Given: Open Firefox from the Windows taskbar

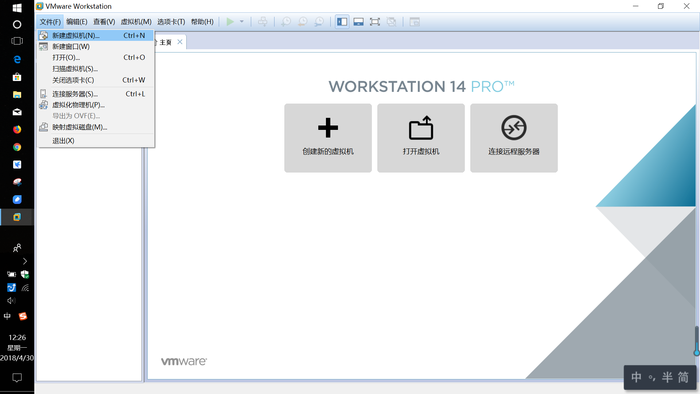Looking at the screenshot, I should pos(17,129).
